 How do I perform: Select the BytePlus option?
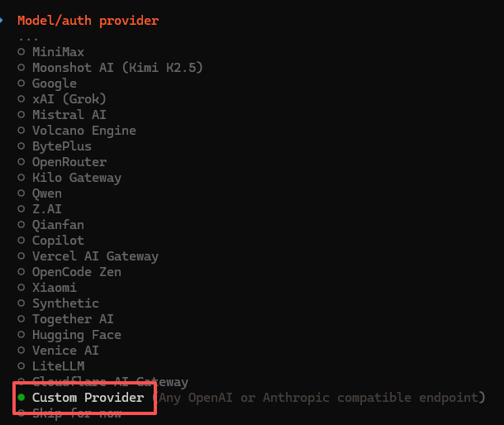click(62, 146)
